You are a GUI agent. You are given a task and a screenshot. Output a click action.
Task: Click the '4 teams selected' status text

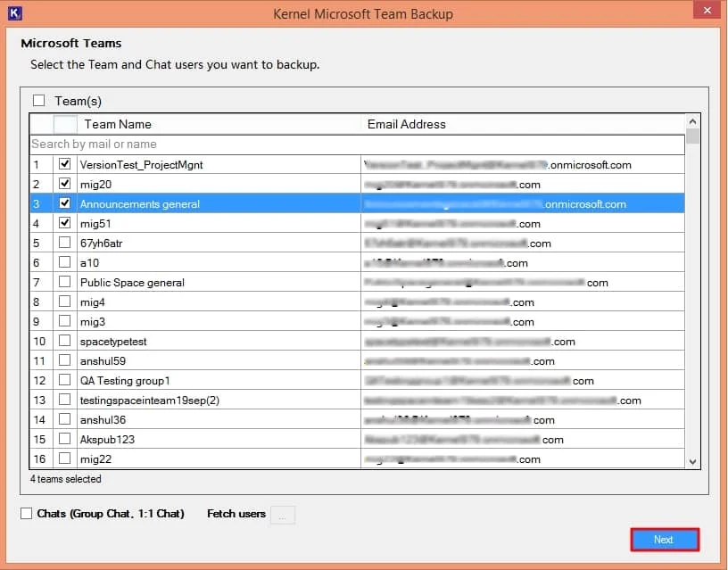pos(65,478)
